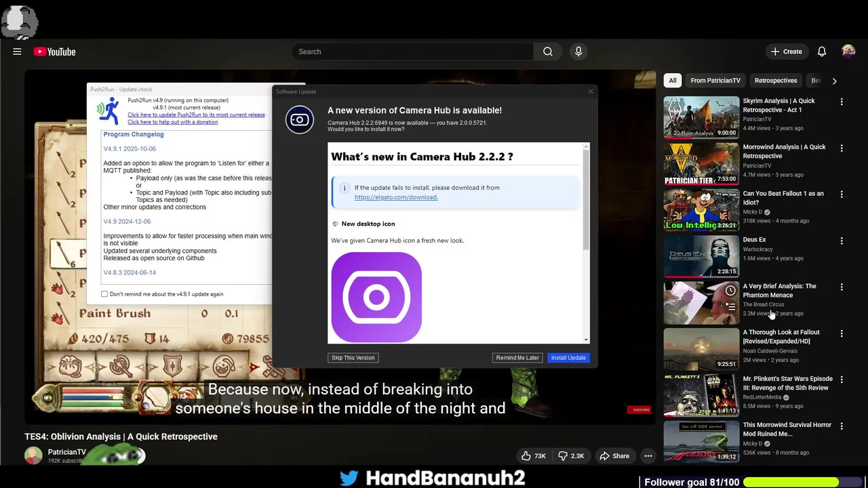Go to the YouTube home logo
Image resolution: width=868 pixels, height=488 pixels.
pyautogui.click(x=54, y=52)
